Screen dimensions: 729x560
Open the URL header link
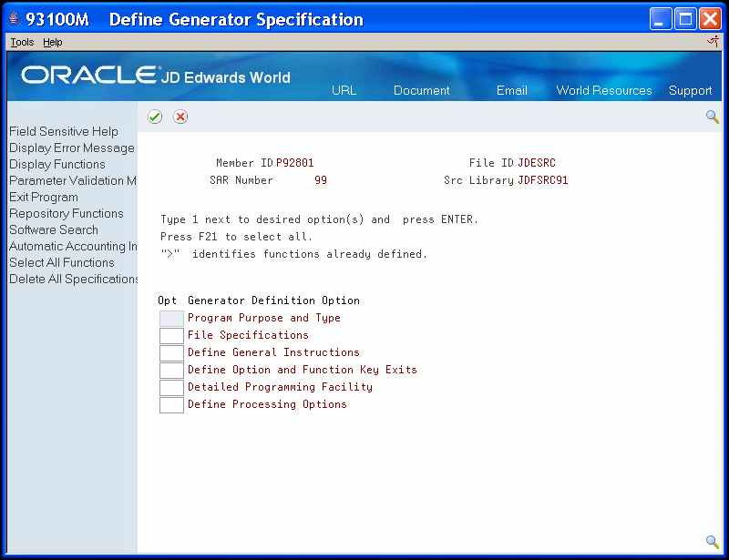point(344,90)
